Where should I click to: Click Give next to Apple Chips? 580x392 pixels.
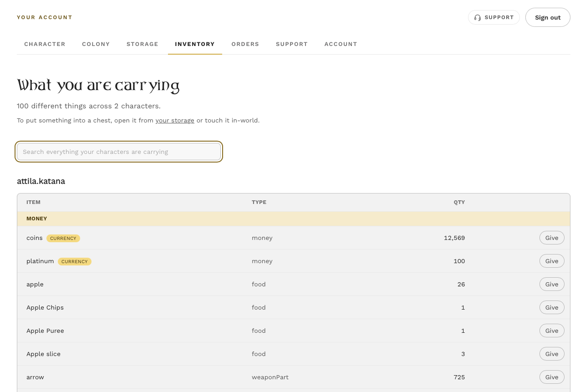552,307
